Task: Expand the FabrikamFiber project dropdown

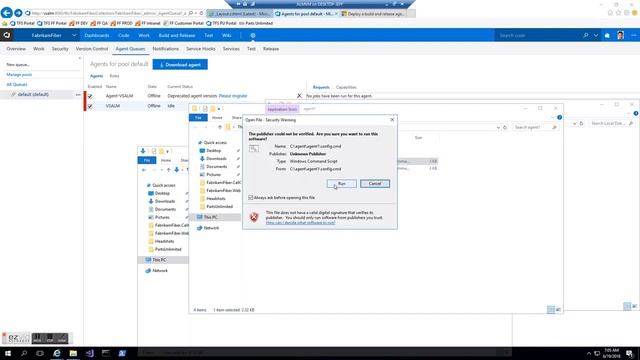Action: point(74,36)
